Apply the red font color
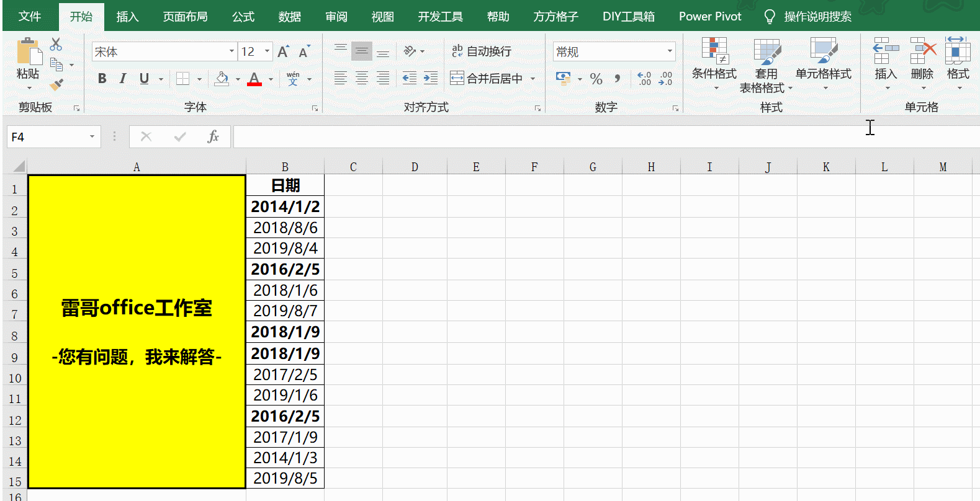 [254, 79]
